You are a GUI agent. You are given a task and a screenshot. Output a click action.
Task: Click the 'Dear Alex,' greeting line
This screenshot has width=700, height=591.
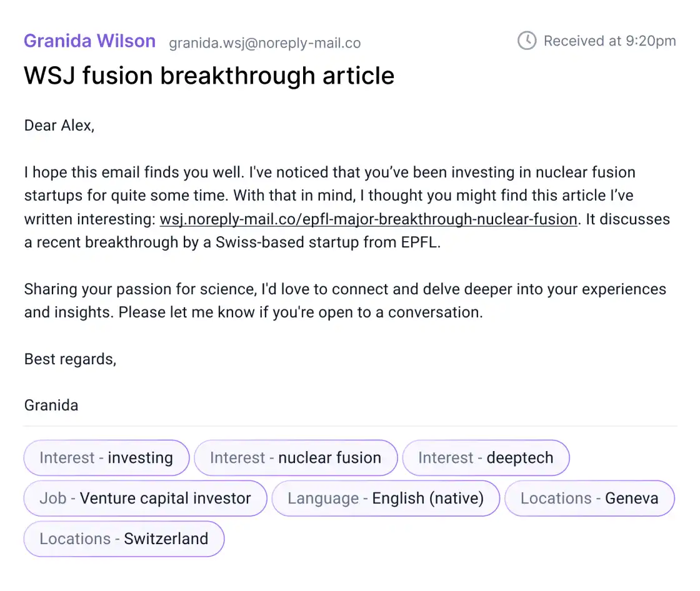(59, 126)
